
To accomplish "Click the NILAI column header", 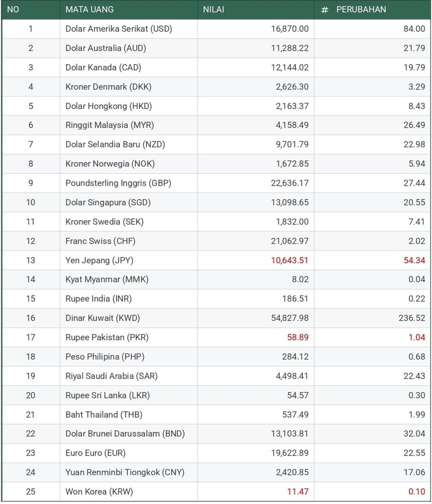I will click(x=214, y=10).
